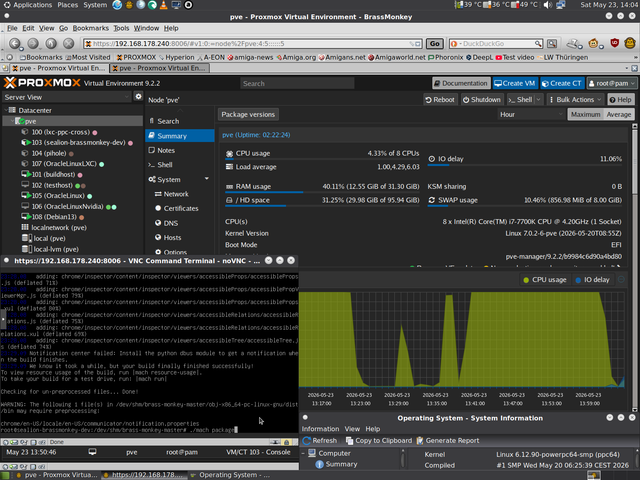
Task: Click the Stop loading icon in browser toolbar
Action: coord(69,43)
